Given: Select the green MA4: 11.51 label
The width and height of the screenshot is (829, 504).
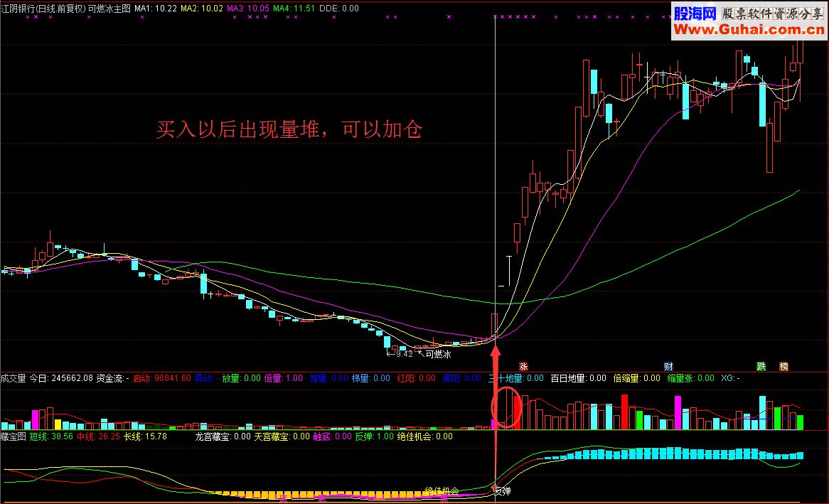Looking at the screenshot, I should point(294,9).
